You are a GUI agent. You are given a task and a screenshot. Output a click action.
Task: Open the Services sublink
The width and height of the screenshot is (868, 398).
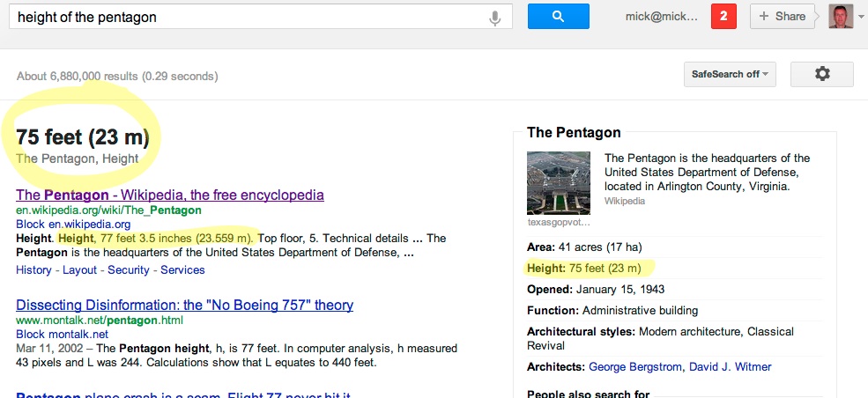point(182,270)
